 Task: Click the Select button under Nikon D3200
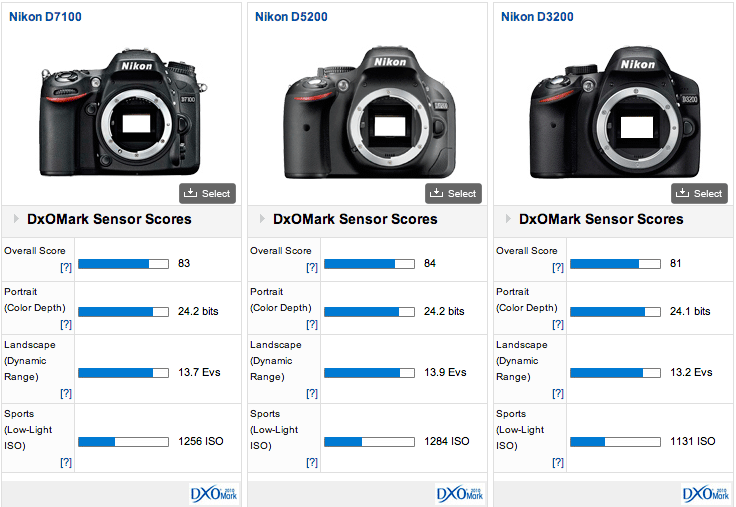click(699, 193)
